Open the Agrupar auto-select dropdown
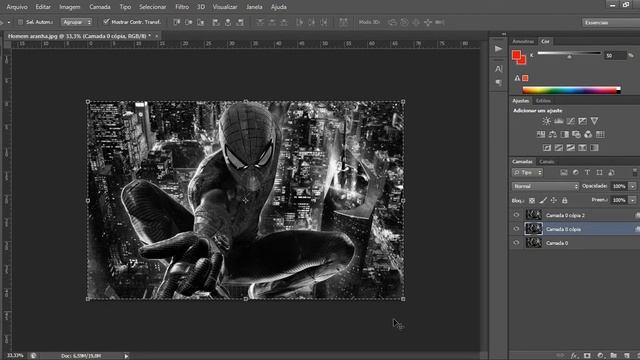The width and height of the screenshot is (640, 360). pyautogui.click(x=76, y=22)
